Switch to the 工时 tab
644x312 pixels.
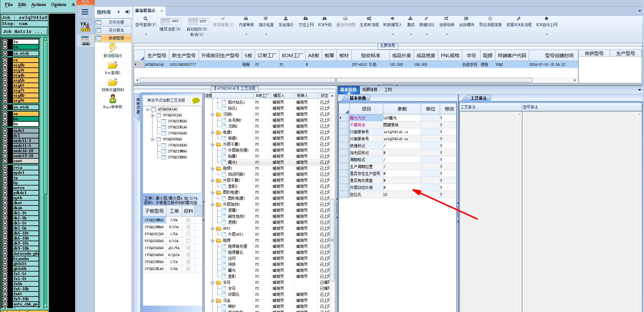point(388,90)
